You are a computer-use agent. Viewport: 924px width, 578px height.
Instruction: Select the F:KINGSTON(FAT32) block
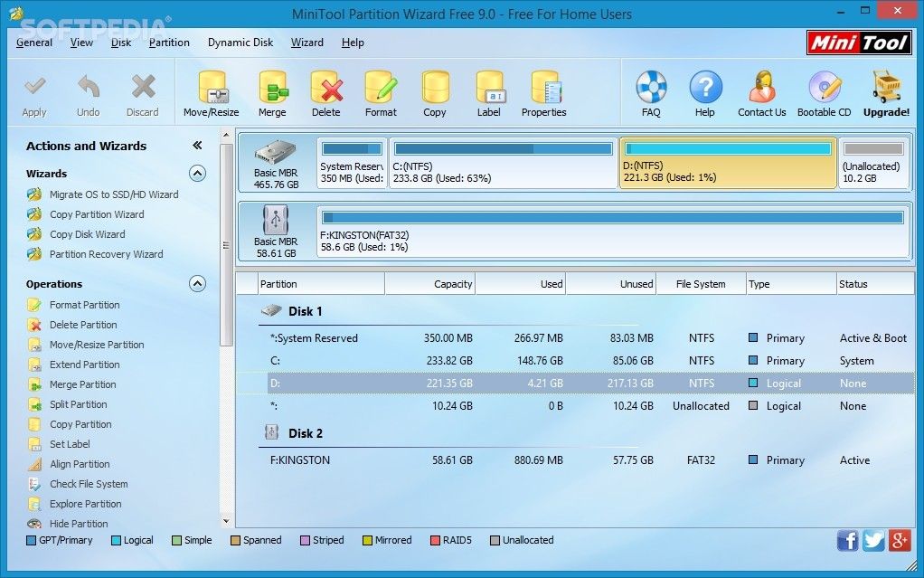[x=613, y=231]
